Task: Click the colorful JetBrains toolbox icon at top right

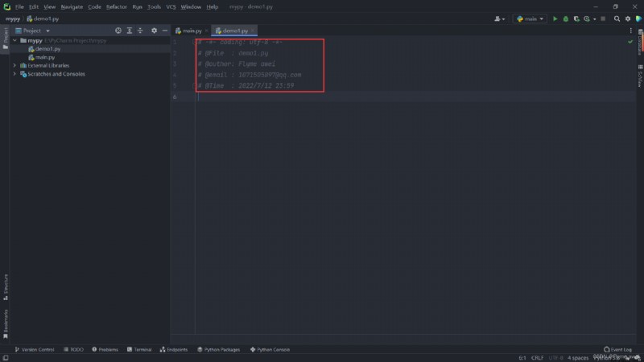Action: [638, 19]
